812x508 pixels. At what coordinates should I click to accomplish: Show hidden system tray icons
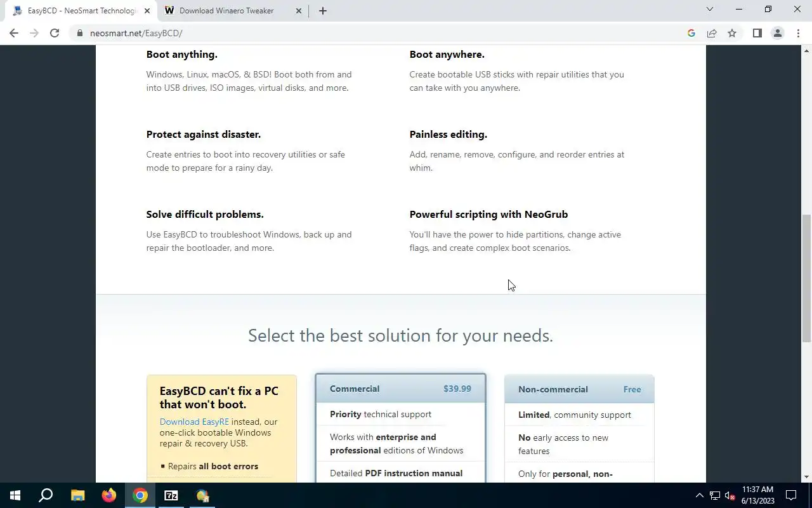(700, 495)
